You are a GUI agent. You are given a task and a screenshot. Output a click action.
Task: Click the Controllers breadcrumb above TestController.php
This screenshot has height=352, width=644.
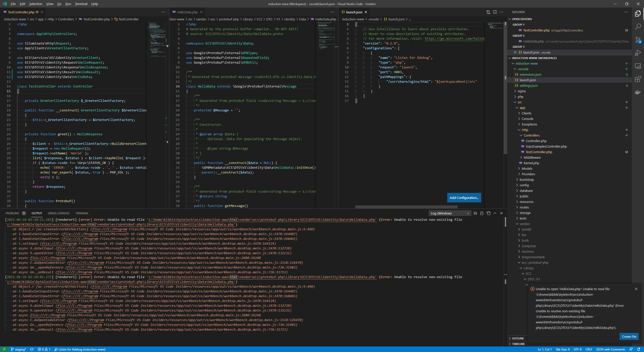(66, 19)
